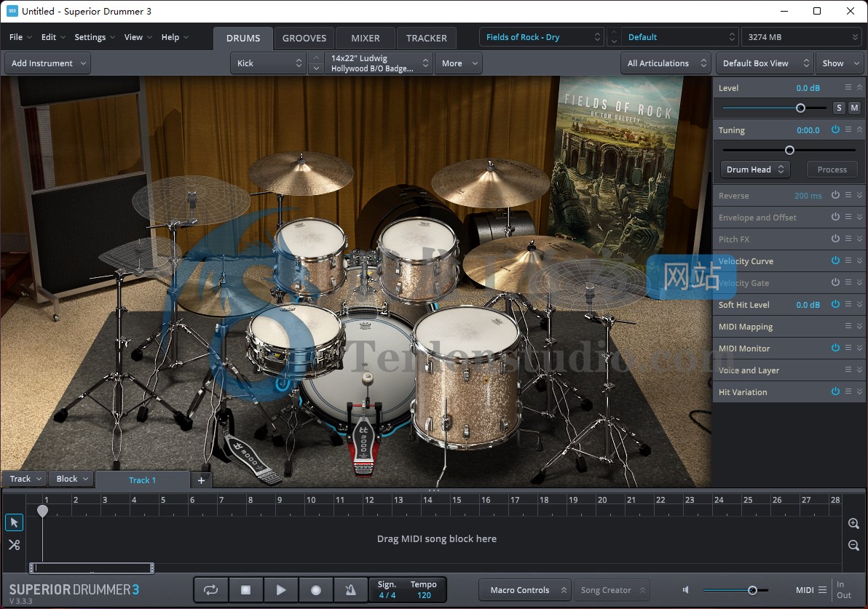Open the Show button menu

coord(841,63)
